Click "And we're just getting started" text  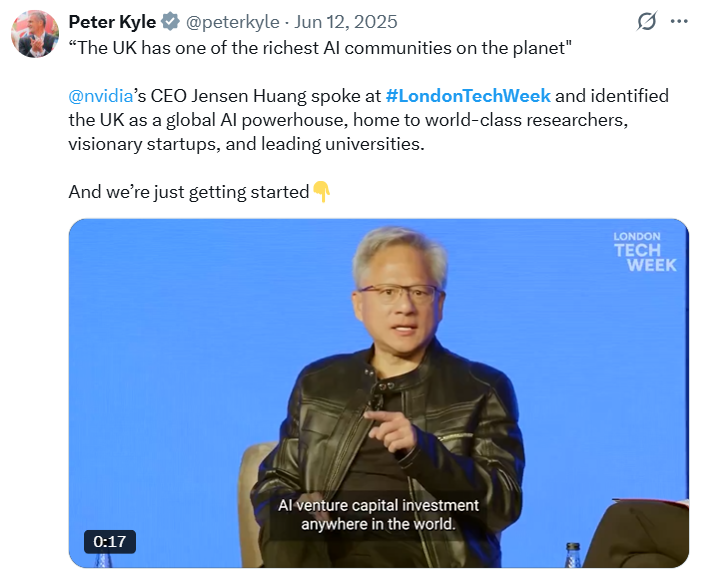point(188,192)
